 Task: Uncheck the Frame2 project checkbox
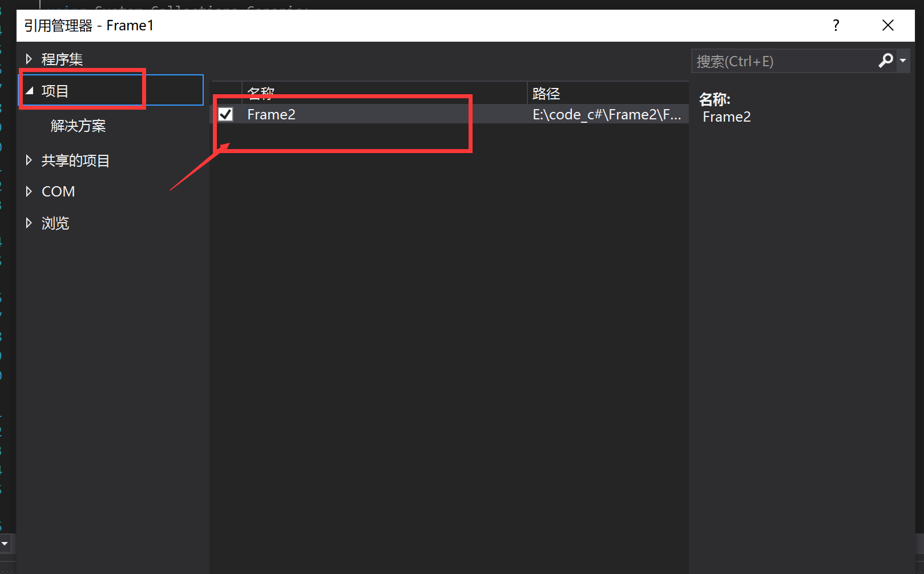click(x=225, y=114)
